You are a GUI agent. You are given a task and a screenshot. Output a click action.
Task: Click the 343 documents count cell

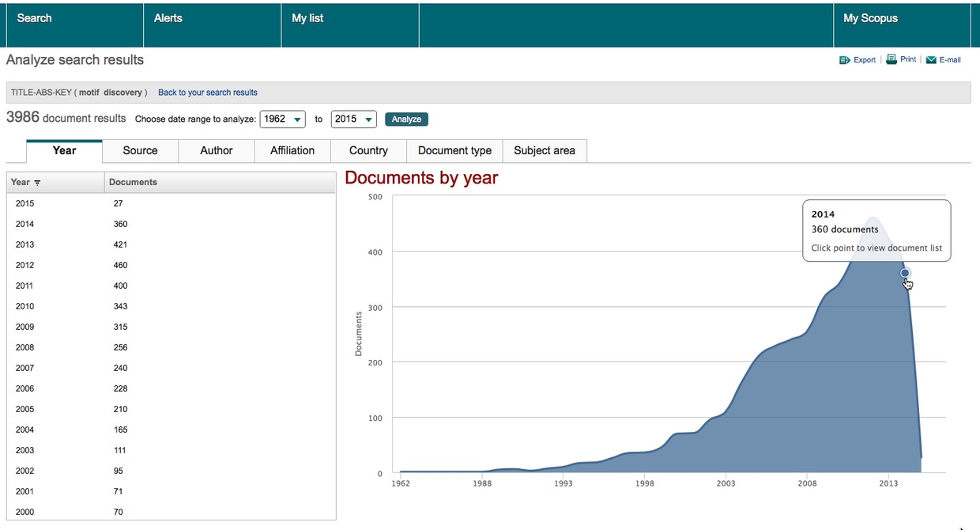tap(120, 306)
